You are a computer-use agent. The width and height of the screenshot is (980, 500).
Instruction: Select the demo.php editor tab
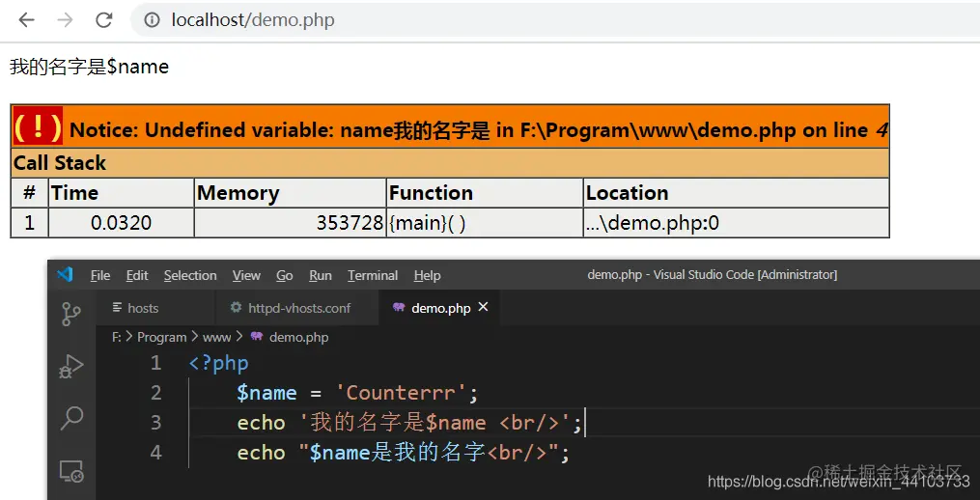point(440,308)
